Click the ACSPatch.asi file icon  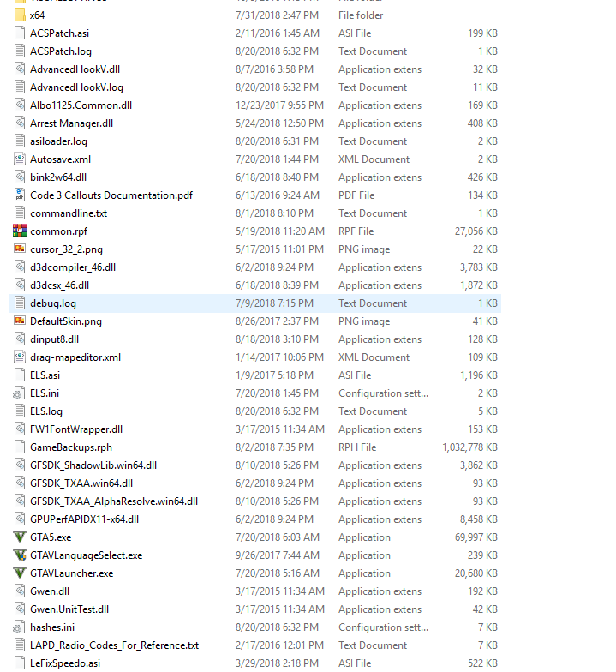click(20, 33)
